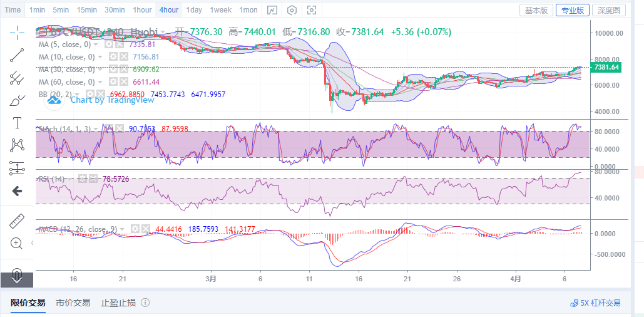Open the indicators chart icon
This screenshot has width=644, height=317.
click(272, 10)
